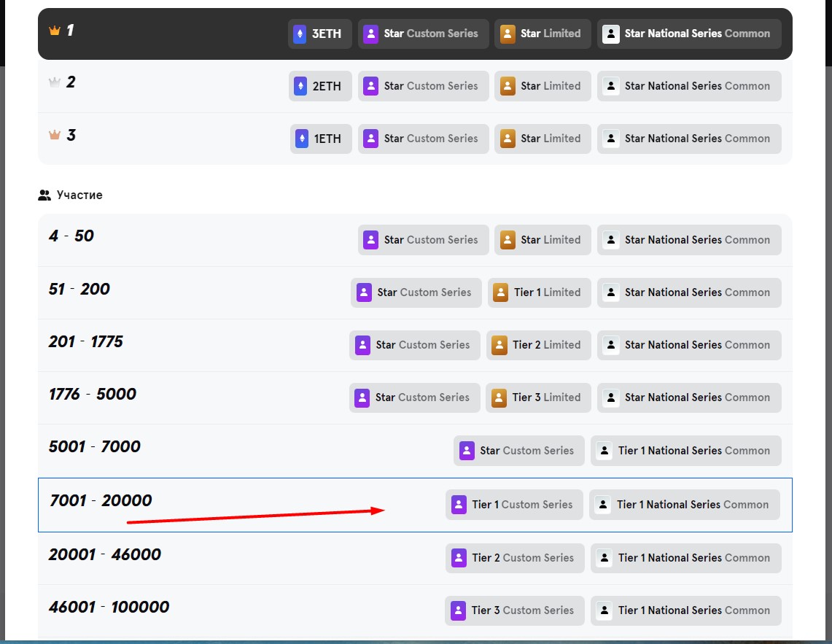Image resolution: width=832 pixels, height=644 pixels.
Task: Open the Tier 2 Custom Series badge
Action: coord(515,558)
